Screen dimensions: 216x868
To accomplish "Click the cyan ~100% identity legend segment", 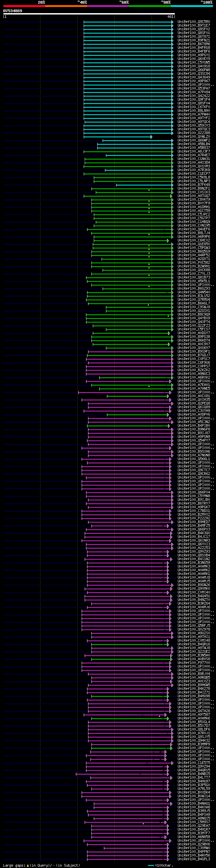I will point(192,6).
